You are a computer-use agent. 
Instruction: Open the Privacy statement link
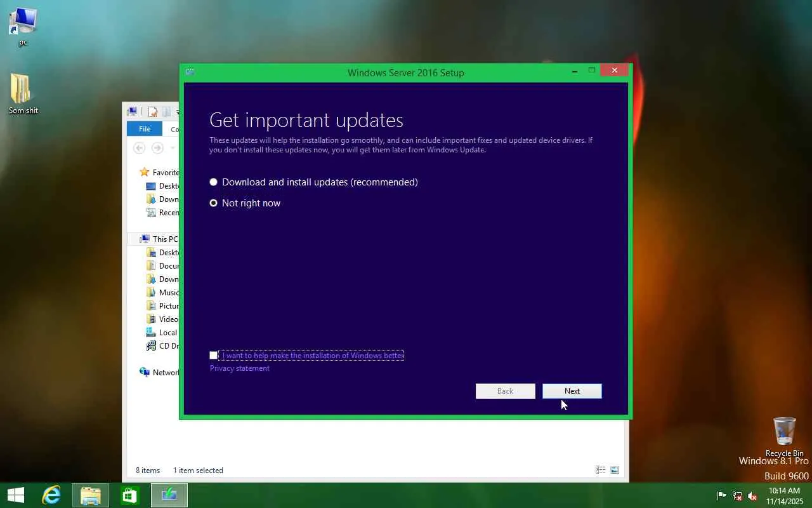point(240,368)
